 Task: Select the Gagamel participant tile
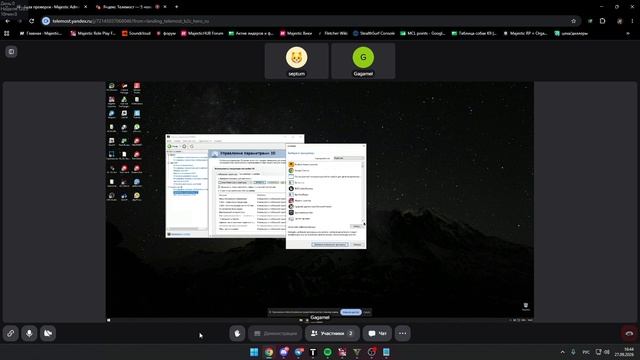click(x=363, y=61)
